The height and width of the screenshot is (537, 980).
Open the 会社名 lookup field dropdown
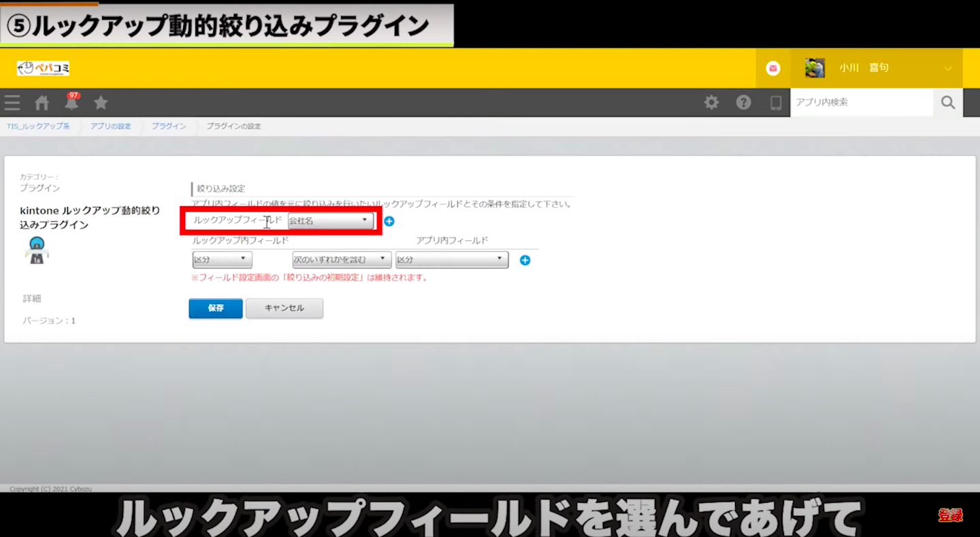[331, 221]
